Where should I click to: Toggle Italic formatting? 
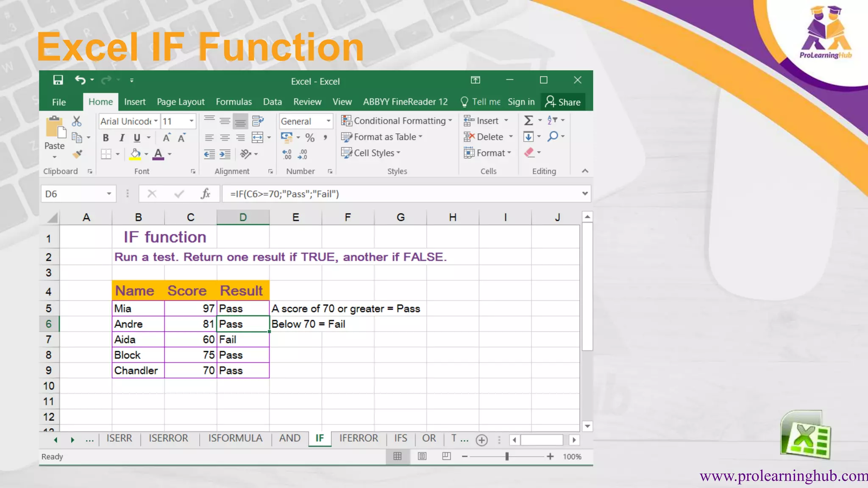pyautogui.click(x=122, y=138)
